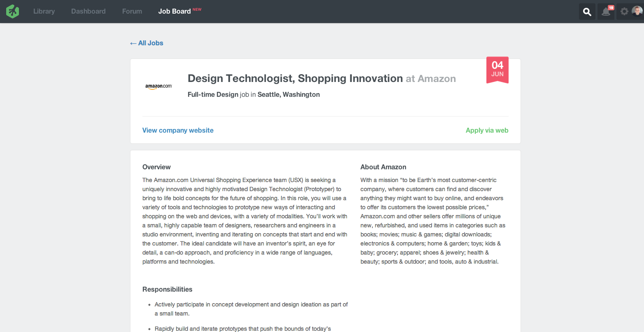Go to the Library nav item
644x332 pixels.
click(x=44, y=12)
